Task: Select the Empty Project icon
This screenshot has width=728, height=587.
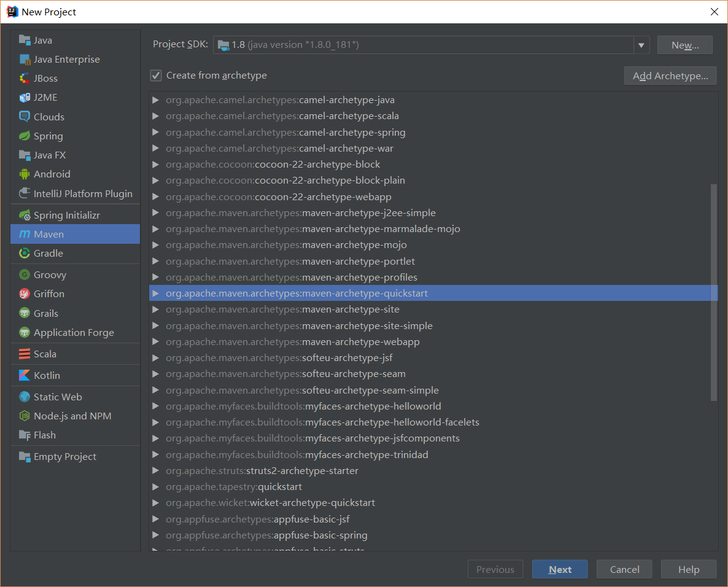Action: click(x=25, y=456)
